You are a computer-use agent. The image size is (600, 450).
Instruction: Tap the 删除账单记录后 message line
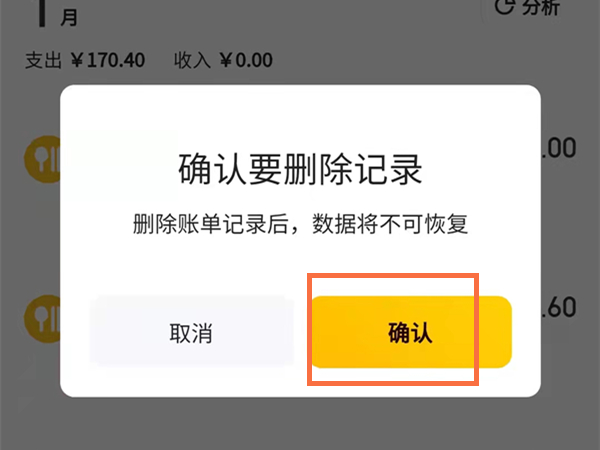[210, 224]
